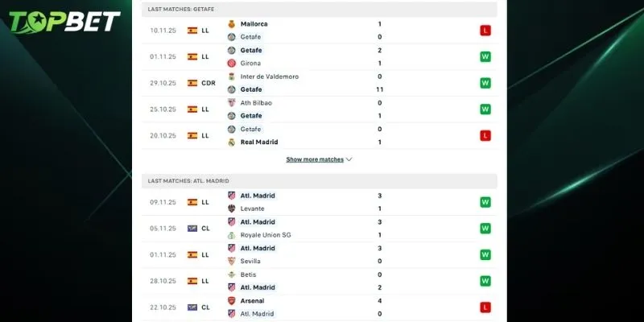Click the green W badge for Levante match
The image size is (644, 322).
(485, 202)
